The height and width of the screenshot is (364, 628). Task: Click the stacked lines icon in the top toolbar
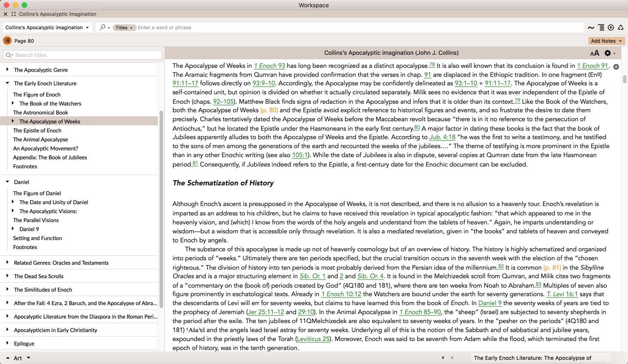(x=601, y=28)
